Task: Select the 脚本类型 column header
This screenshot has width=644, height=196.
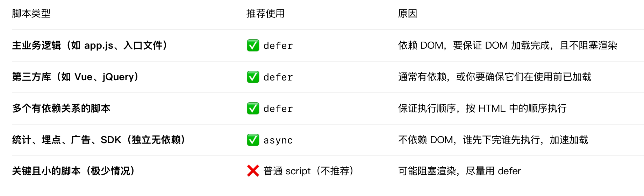Action: coord(31,14)
